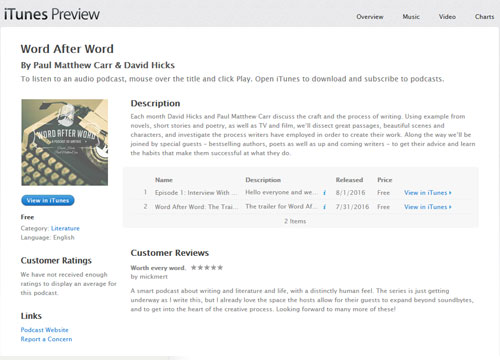Visit the Podcast Website link
Image resolution: width=500 pixels, height=360 pixels.
click(x=44, y=330)
